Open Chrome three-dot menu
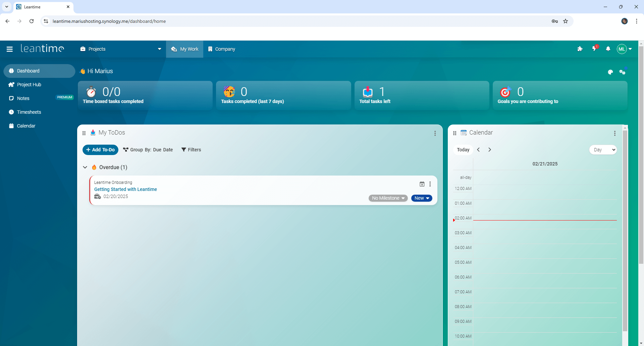The height and width of the screenshot is (346, 644). [636, 21]
